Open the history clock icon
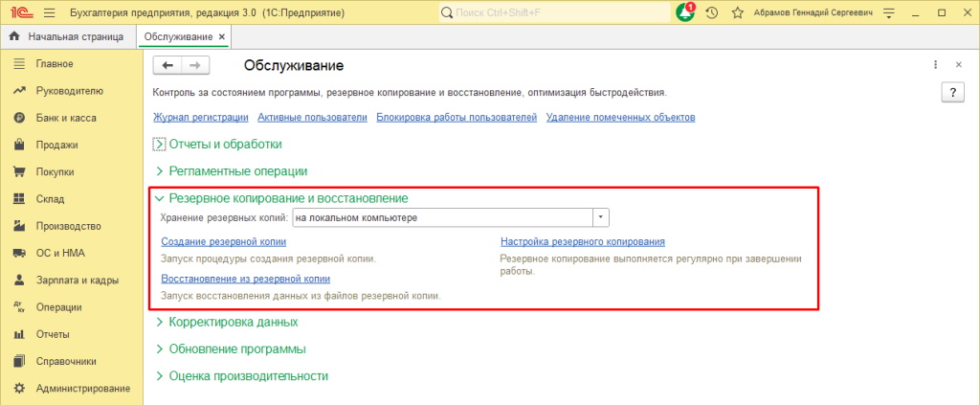This screenshot has height=405, width=980. click(711, 12)
